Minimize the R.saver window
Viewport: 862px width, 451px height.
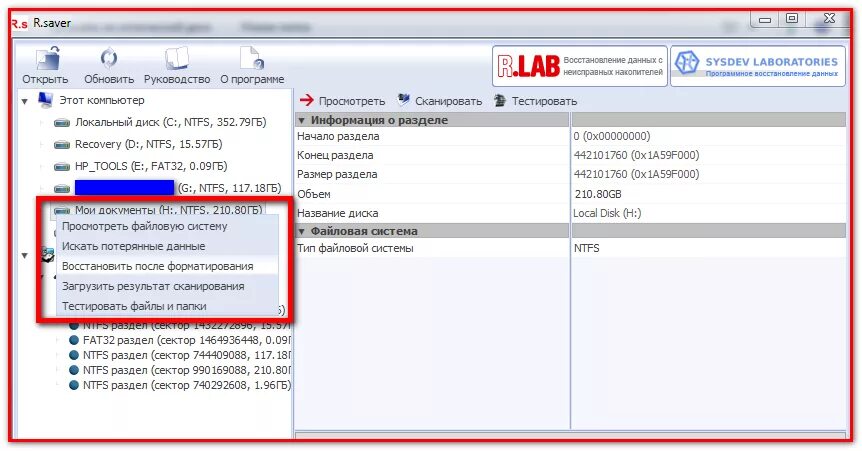click(x=764, y=19)
